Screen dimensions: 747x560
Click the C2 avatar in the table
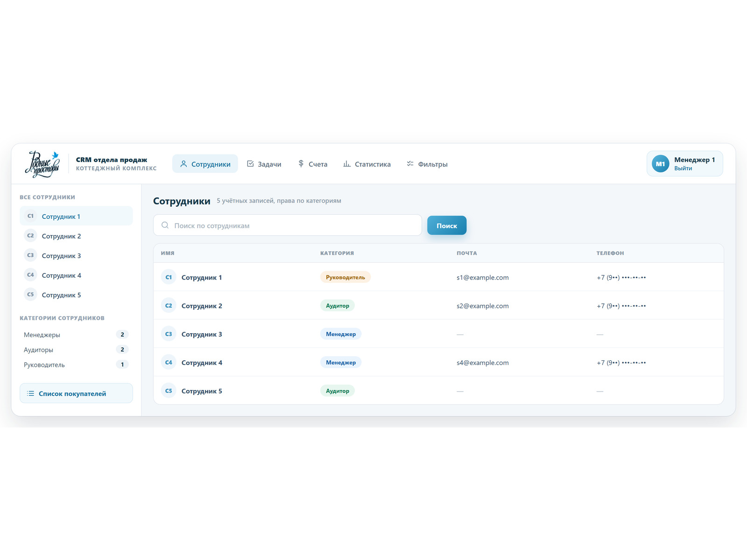pyautogui.click(x=169, y=306)
